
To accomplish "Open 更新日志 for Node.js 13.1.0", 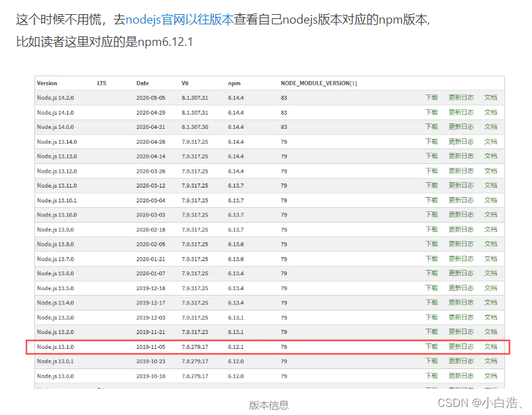I will 461,347.
